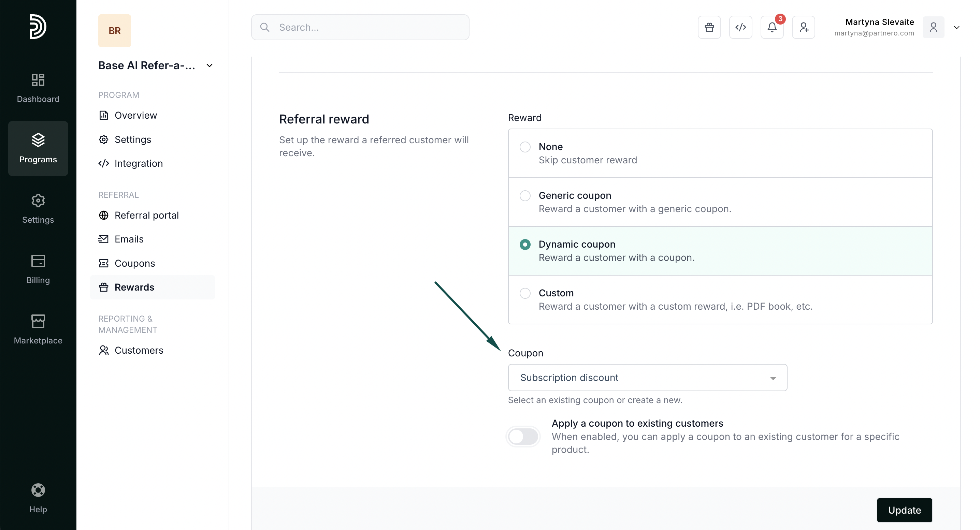This screenshot has width=980, height=530.
Task: Select the Custom reward radio option
Action: 525,293
